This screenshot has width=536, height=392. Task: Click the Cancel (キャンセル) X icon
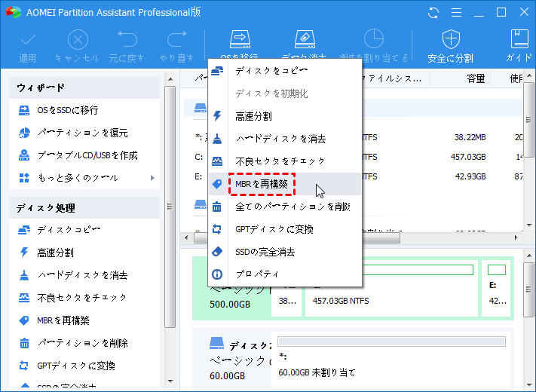[x=78, y=40]
